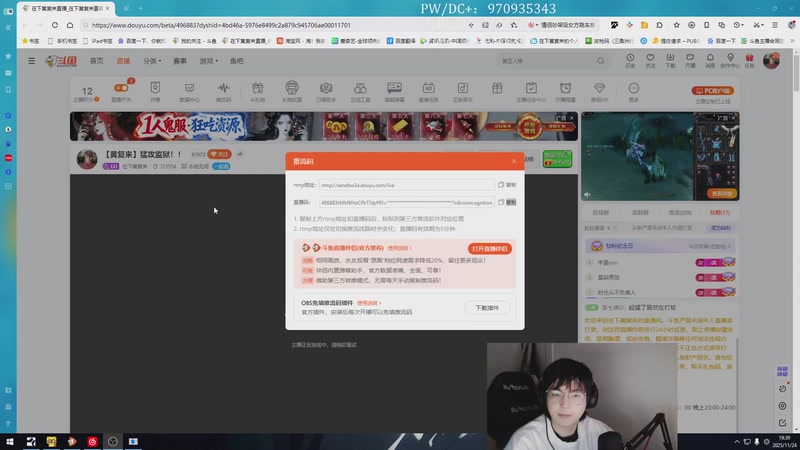This screenshot has height=450, width=800.
Task: Open the 创作中心 icon
Action: tap(730, 60)
